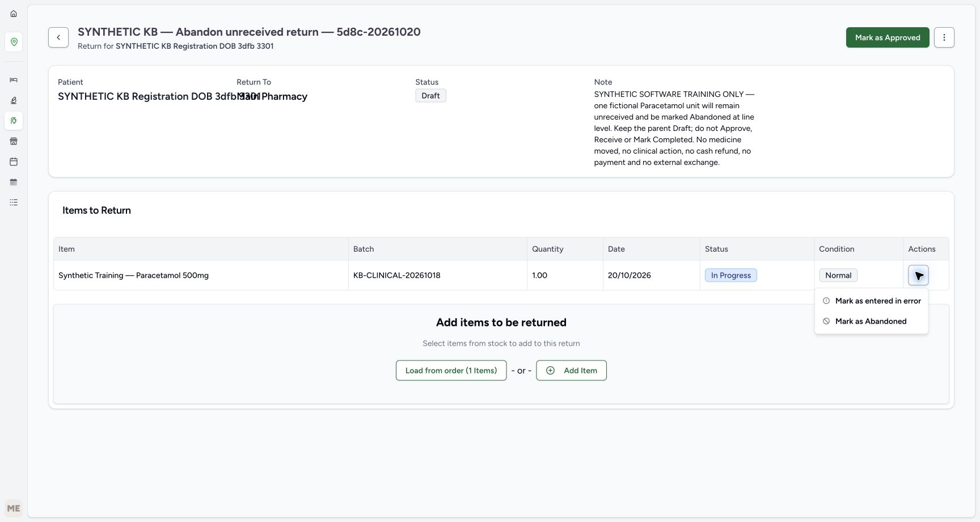Choose Mark as entered in error

pos(872,301)
